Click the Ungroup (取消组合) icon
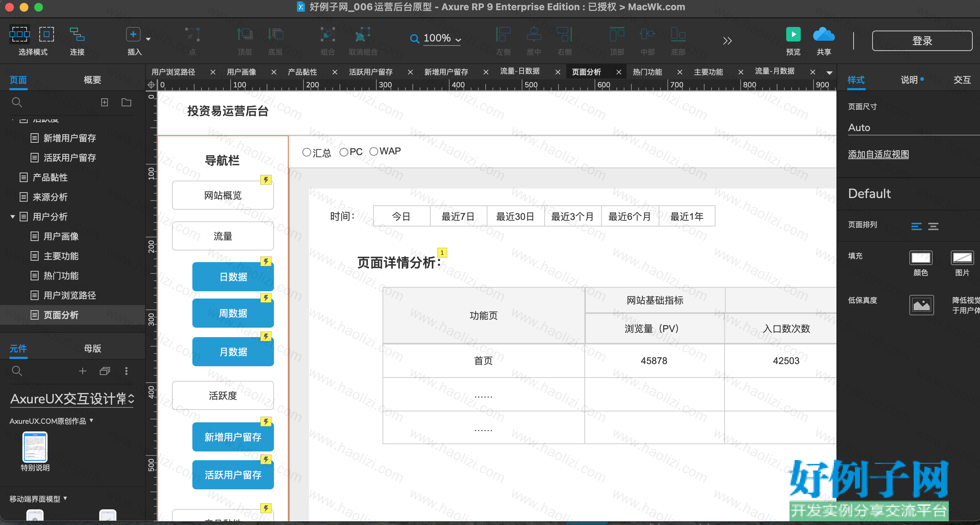Image resolution: width=980 pixels, height=525 pixels. [x=363, y=35]
